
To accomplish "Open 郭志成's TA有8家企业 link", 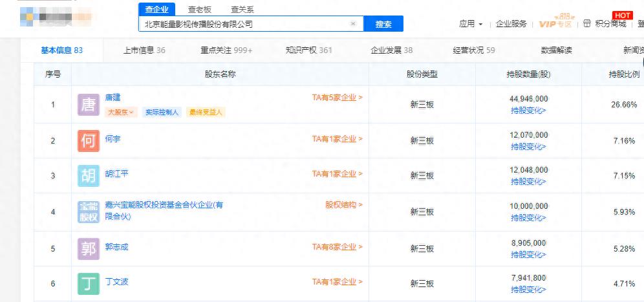I will [338, 247].
